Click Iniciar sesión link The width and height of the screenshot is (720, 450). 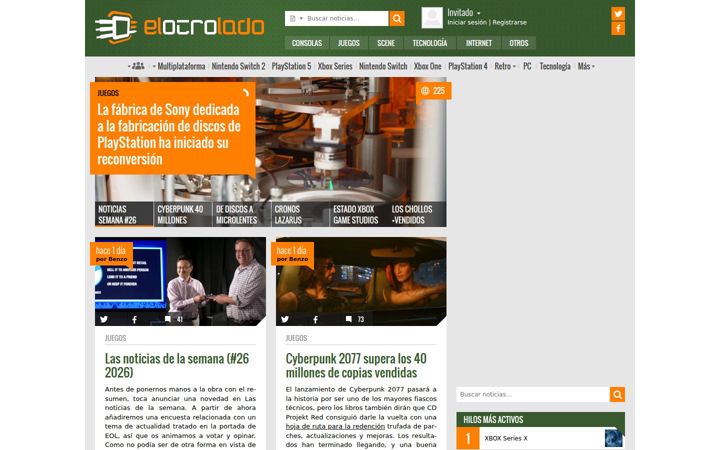(x=467, y=22)
